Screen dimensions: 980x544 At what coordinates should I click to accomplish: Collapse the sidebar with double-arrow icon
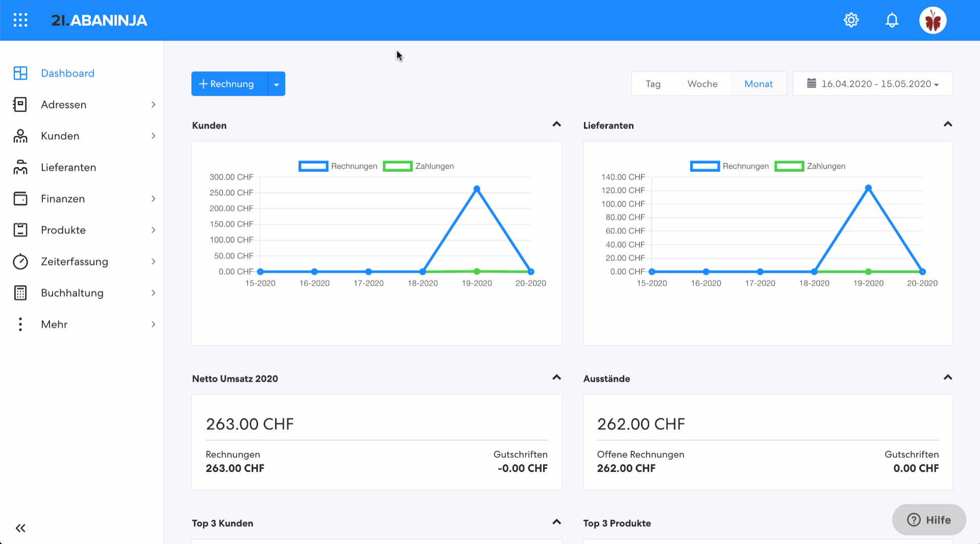(x=20, y=528)
